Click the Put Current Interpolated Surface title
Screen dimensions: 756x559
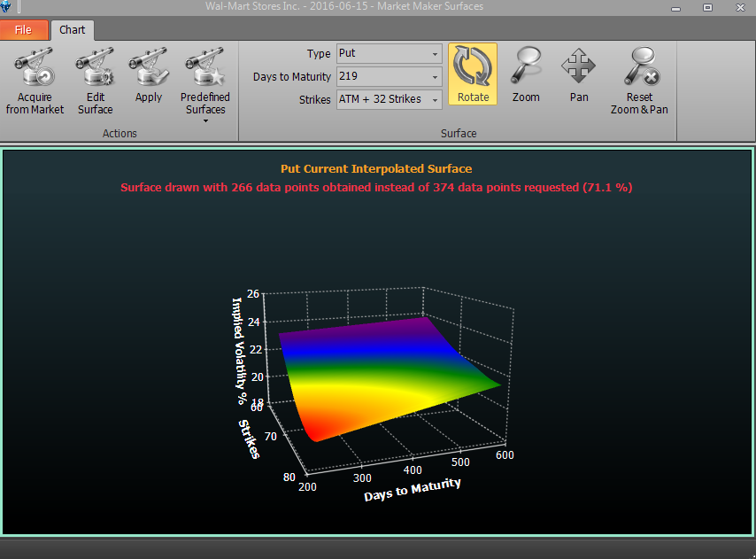pyautogui.click(x=376, y=169)
